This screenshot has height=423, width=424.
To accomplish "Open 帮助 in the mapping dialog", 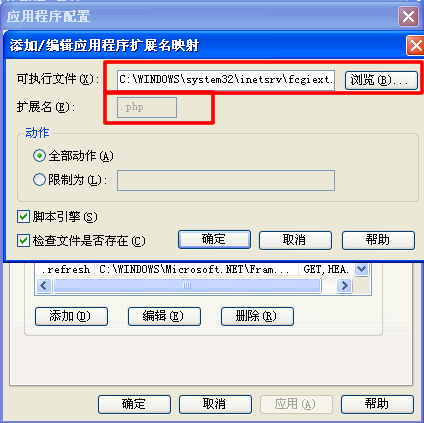I will pyautogui.click(x=378, y=240).
